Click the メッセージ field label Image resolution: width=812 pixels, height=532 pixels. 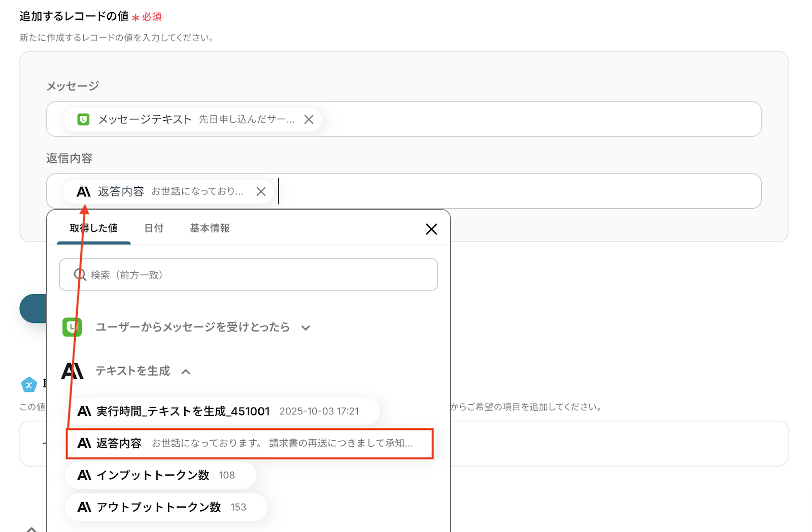pos(73,86)
